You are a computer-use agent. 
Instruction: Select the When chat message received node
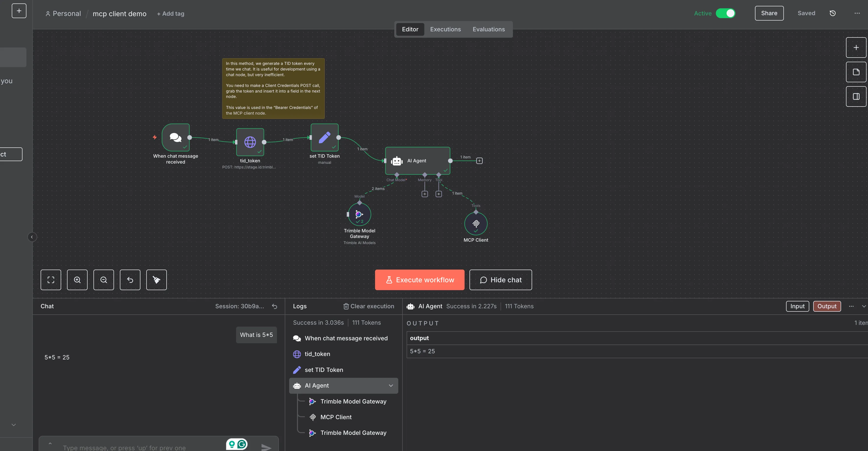pyautogui.click(x=176, y=138)
